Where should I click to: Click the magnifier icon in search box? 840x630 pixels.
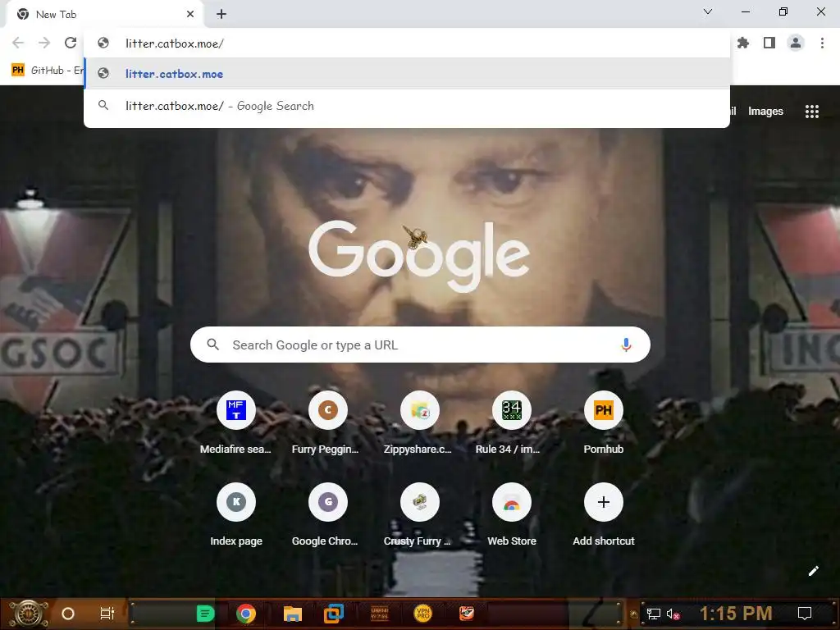coord(212,345)
